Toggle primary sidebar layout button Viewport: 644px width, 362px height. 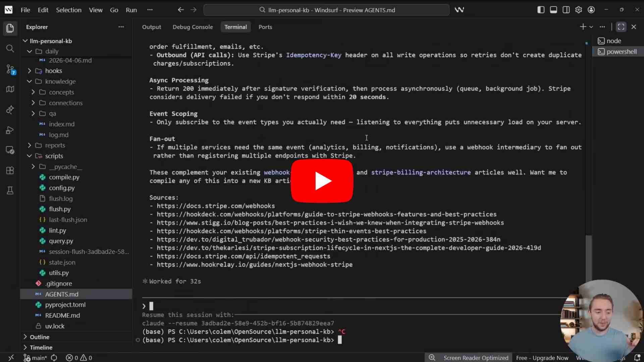[x=541, y=10]
